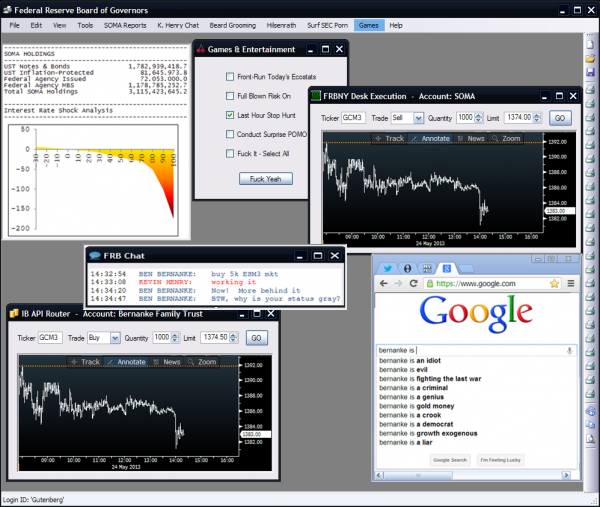This screenshot has width=600, height=507.
Task: Select suggestion 'bernanke is fighting the last war'
Action: pyautogui.click(x=430, y=378)
